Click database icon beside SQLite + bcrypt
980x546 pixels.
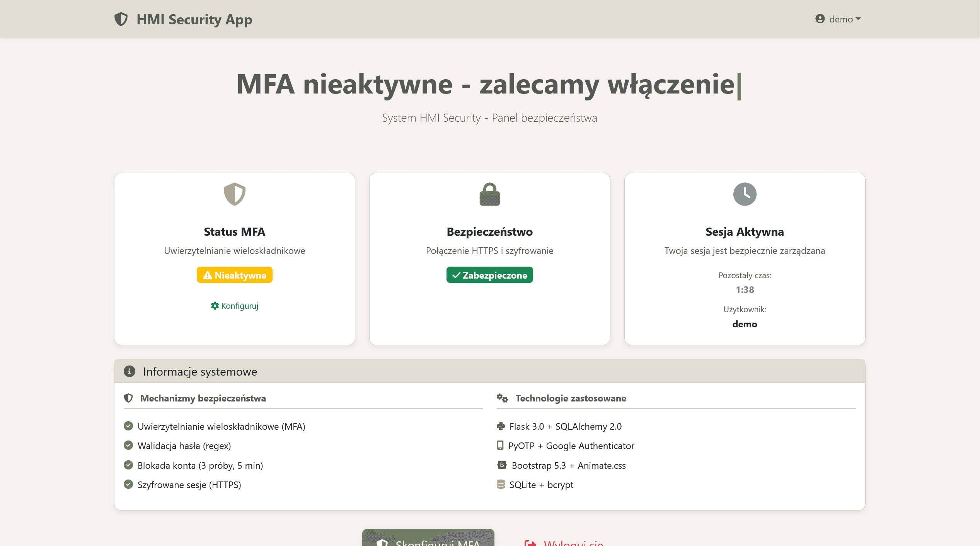(x=501, y=484)
